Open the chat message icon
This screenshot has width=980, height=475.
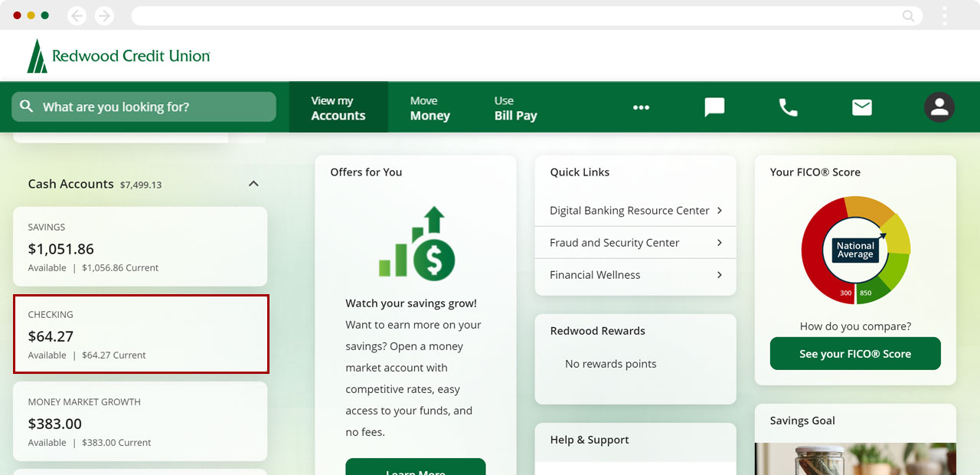pyautogui.click(x=714, y=107)
